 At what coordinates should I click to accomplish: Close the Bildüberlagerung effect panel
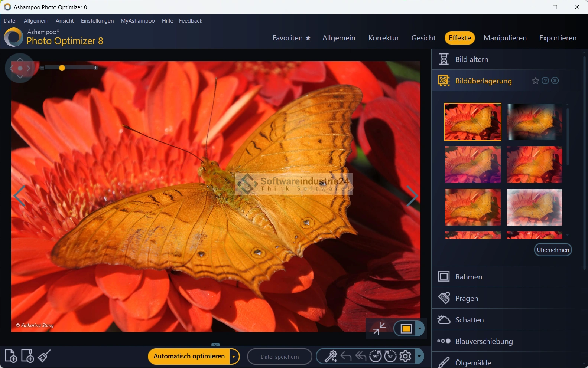point(555,81)
